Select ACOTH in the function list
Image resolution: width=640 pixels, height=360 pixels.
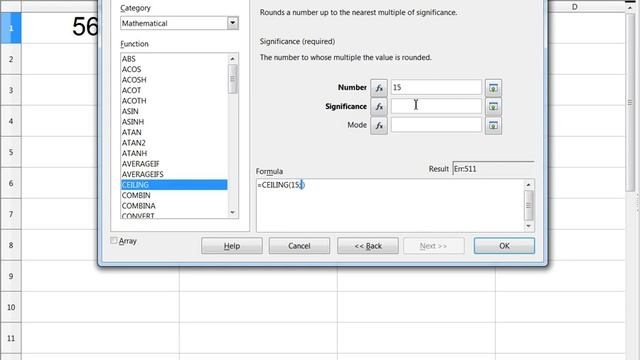point(174,101)
